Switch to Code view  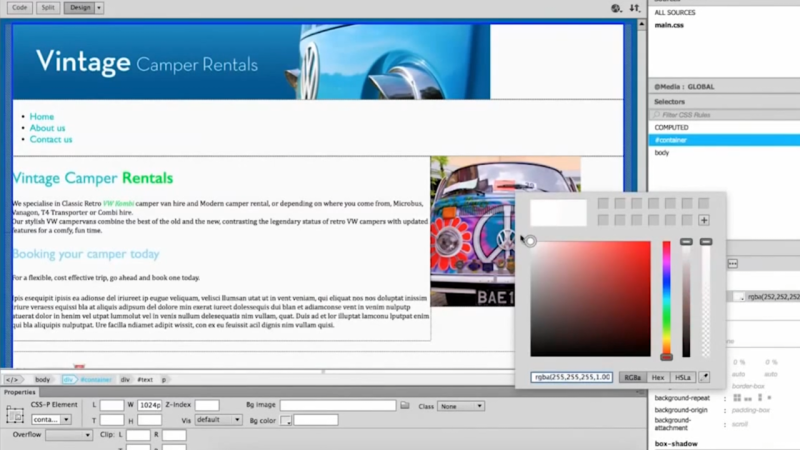coord(19,8)
